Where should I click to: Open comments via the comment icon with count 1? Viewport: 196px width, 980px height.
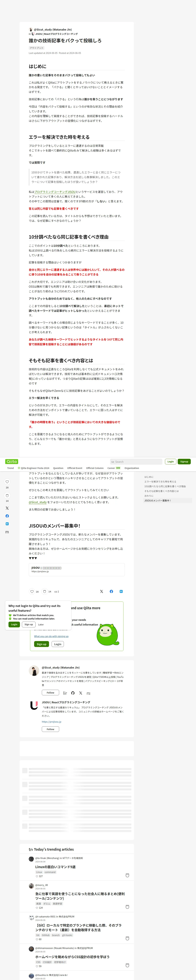click(57, 592)
